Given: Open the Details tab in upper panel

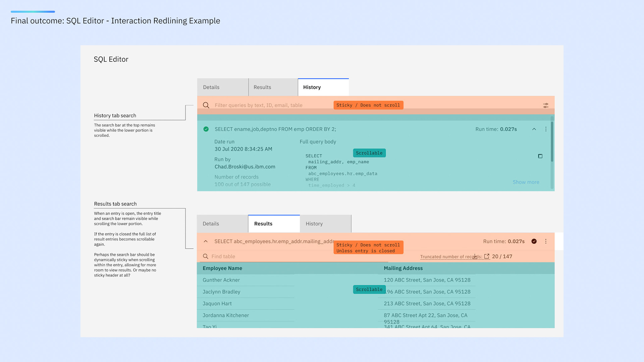Looking at the screenshot, I should click(211, 87).
